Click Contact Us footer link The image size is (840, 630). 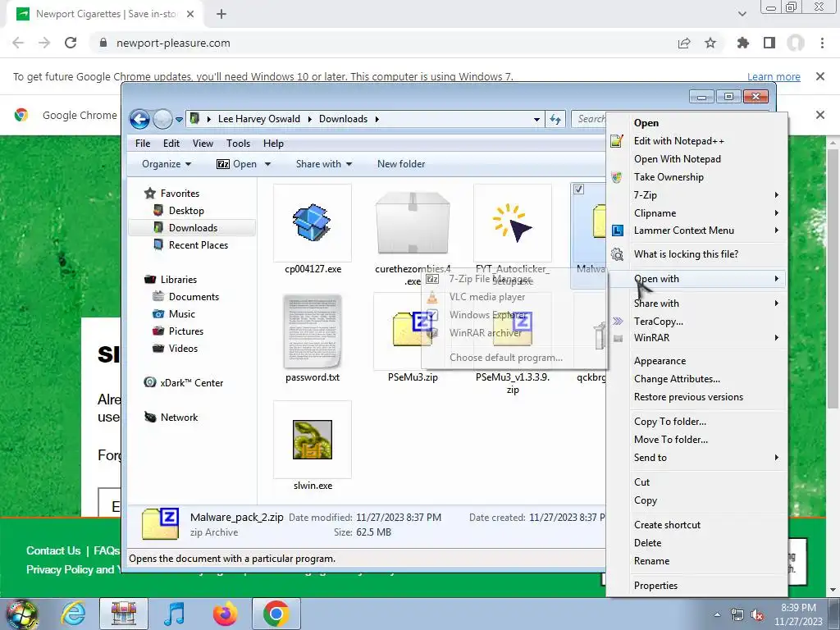pyautogui.click(x=53, y=550)
